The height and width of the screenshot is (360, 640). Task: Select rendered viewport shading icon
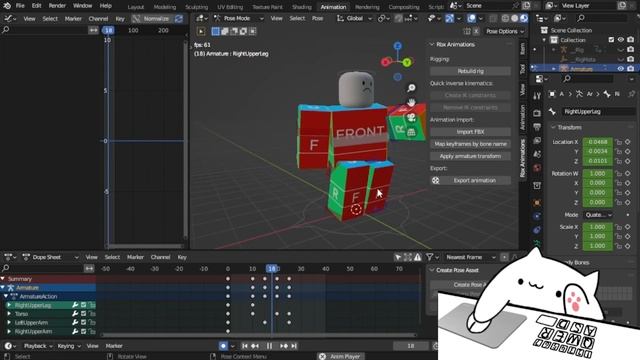pyautogui.click(x=524, y=18)
